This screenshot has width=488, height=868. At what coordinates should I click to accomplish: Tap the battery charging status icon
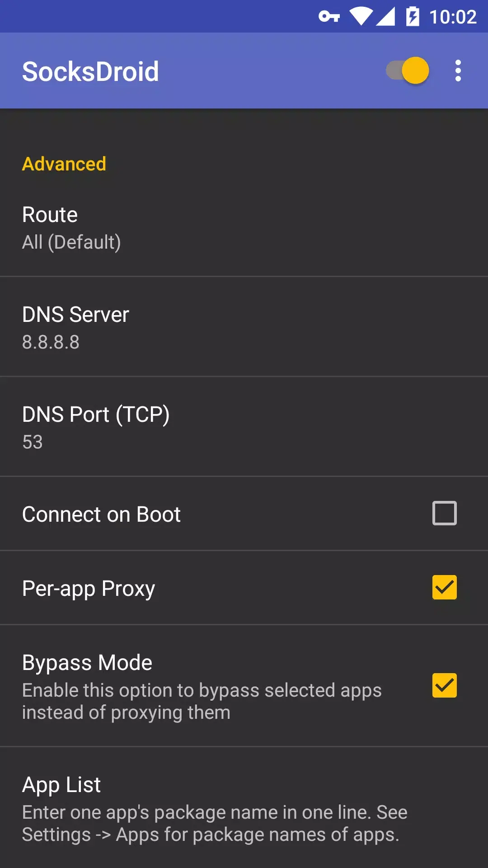[413, 16]
